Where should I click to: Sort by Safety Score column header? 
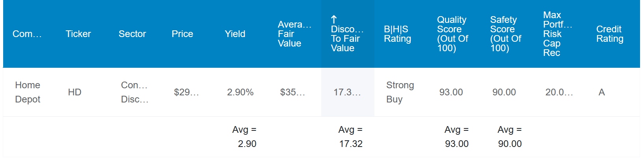point(505,34)
